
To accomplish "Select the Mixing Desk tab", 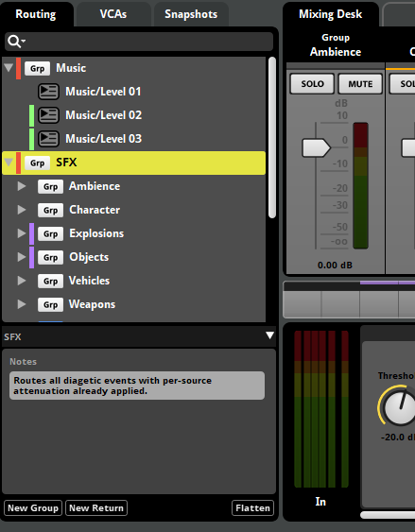I will click(331, 14).
